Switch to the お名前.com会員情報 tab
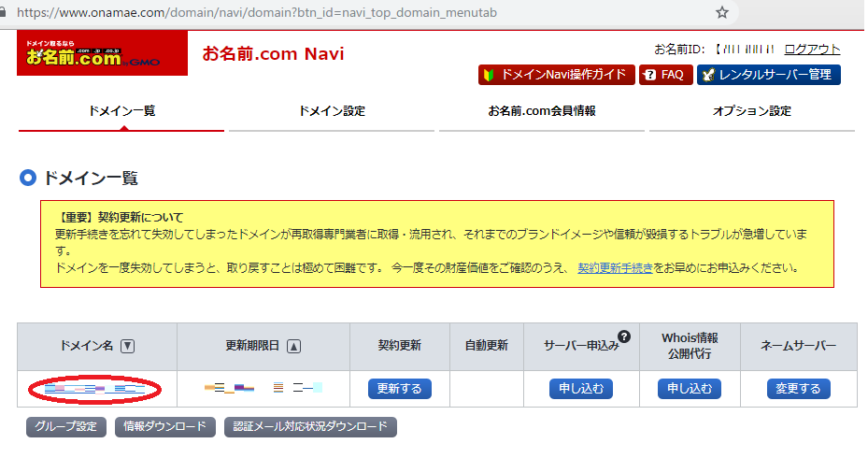 tap(541, 111)
